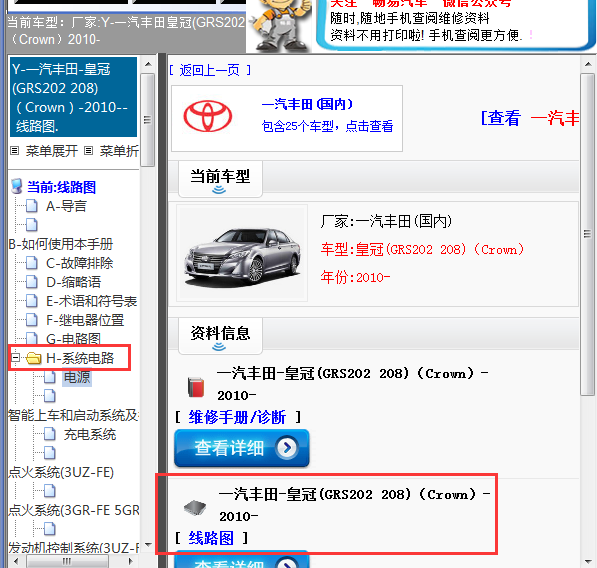Click the left tree panel scroll-up arrow
Viewport: 597px width, 568px height.
click(148, 64)
